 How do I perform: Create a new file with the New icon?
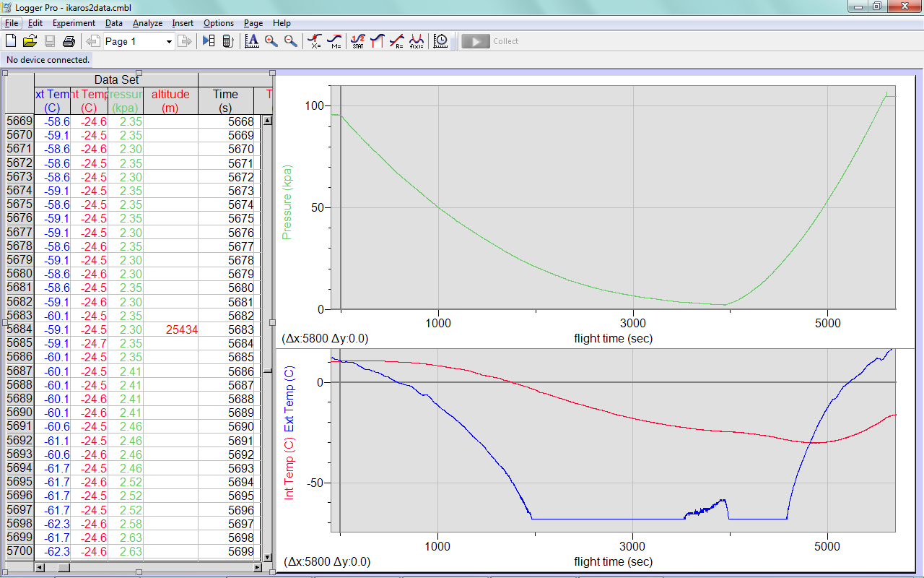coord(11,41)
